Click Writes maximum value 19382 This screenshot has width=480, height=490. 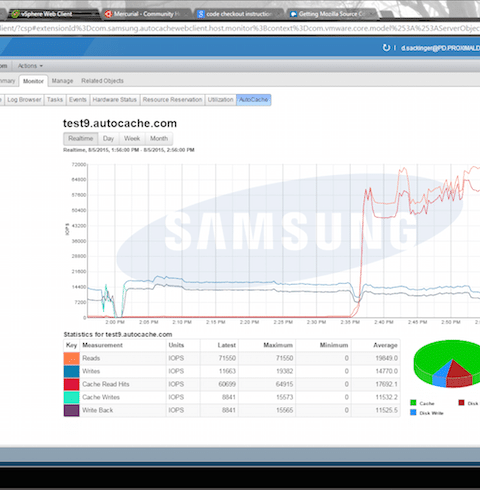pyautogui.click(x=284, y=371)
